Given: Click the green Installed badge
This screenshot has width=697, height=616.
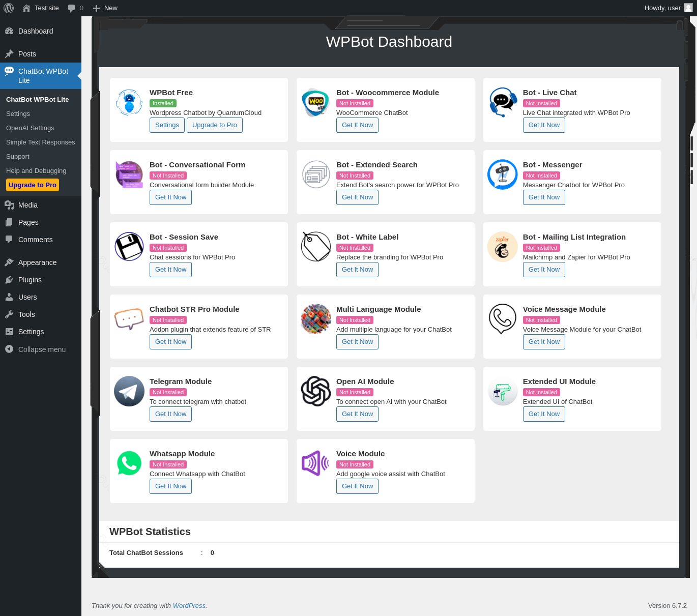Looking at the screenshot, I should 163,103.
